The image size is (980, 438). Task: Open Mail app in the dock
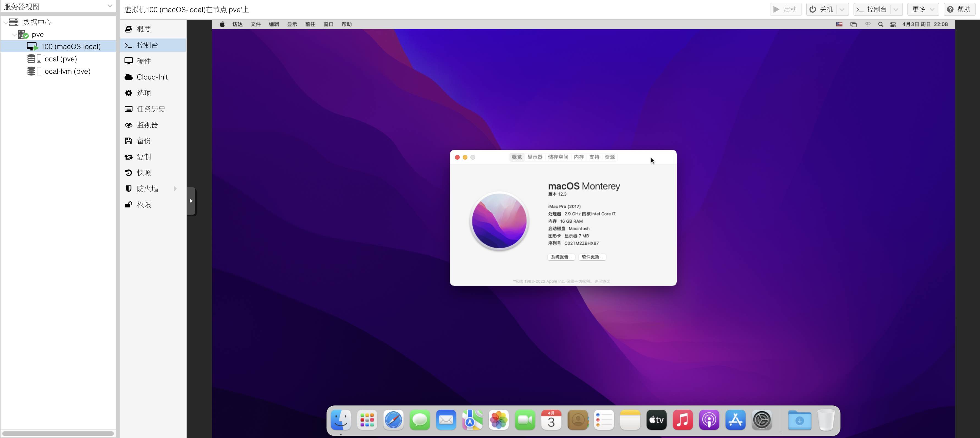click(446, 420)
